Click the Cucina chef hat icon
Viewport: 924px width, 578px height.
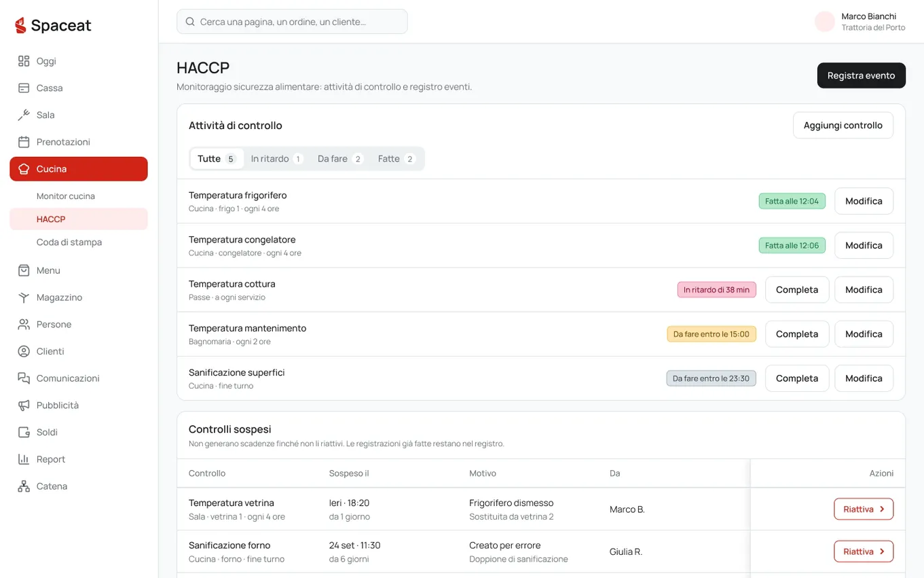pyautogui.click(x=24, y=169)
